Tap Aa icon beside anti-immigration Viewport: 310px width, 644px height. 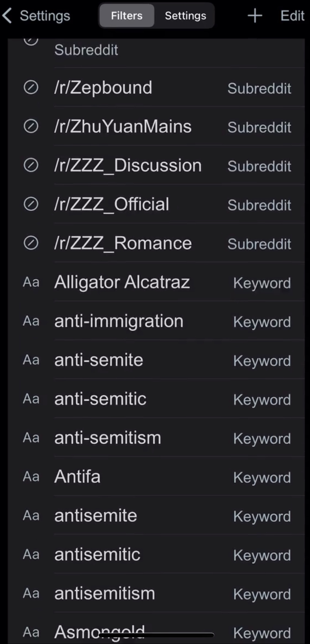(x=31, y=321)
